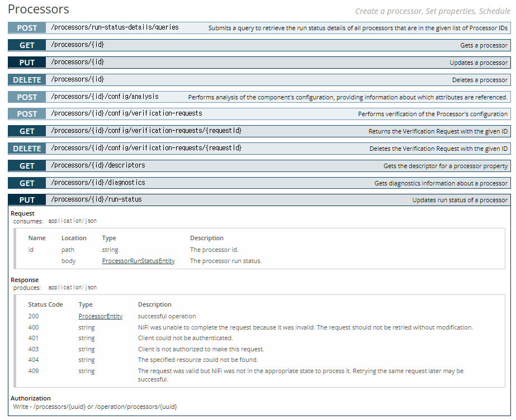Expand GET /processors/{id} endpoint row

tap(259, 45)
